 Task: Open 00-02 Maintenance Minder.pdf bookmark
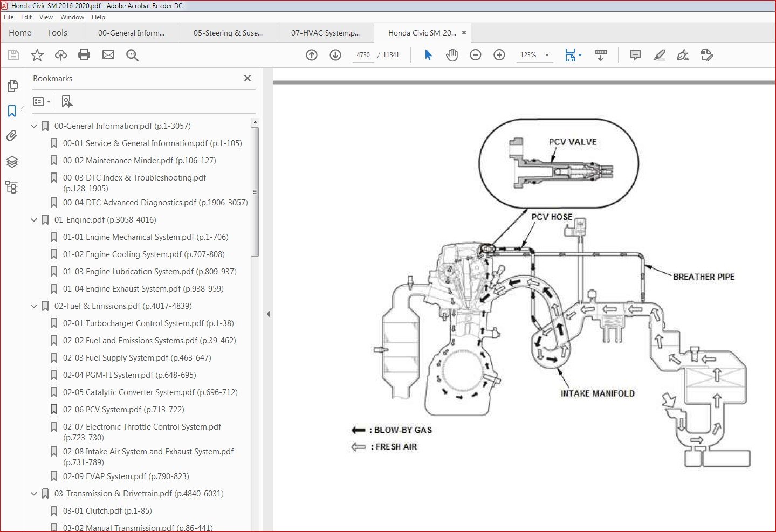tap(140, 161)
